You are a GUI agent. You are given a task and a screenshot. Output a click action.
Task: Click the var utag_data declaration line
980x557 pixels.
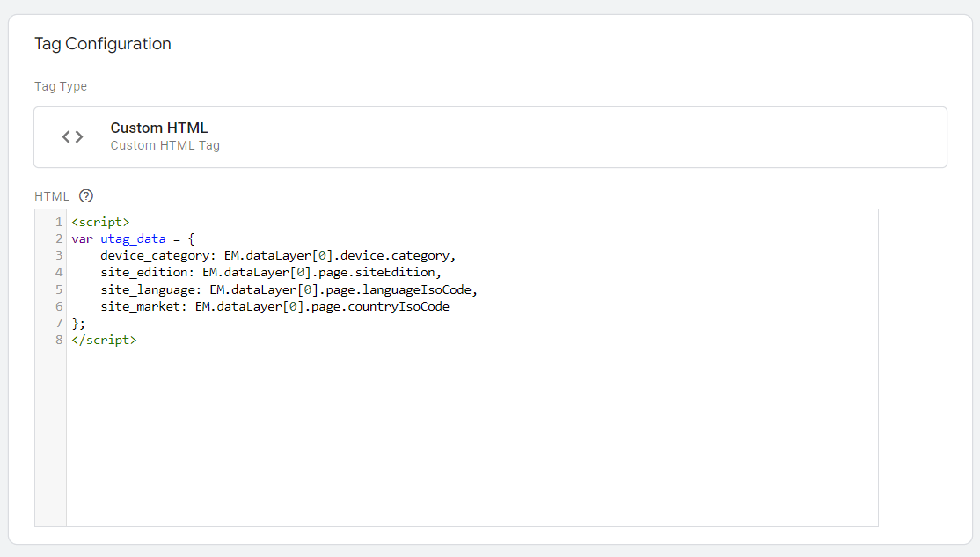[133, 238]
